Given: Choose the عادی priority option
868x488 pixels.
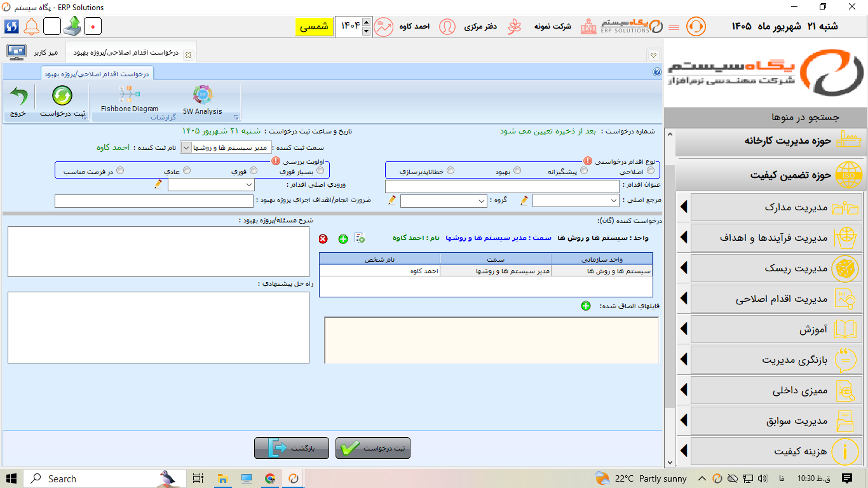Looking at the screenshot, I should 187,170.
